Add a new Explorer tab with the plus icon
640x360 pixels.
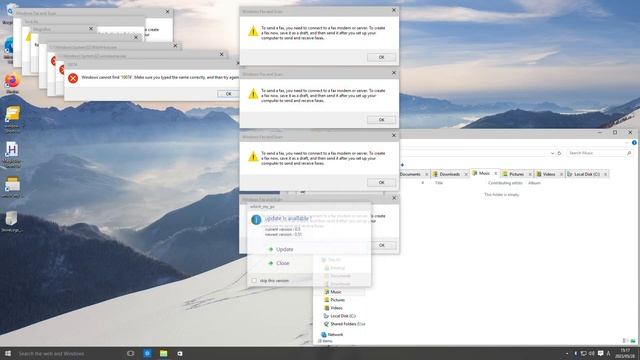(x=402, y=165)
